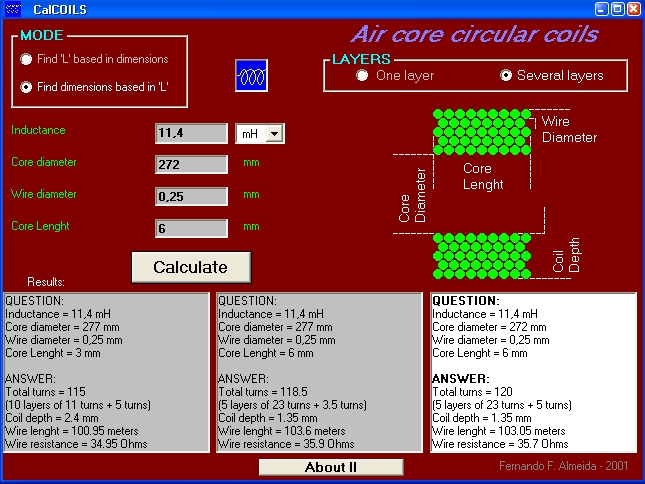
Task: Click "Wire resistance = 35.7 Ohms" text
Action: 500,444
